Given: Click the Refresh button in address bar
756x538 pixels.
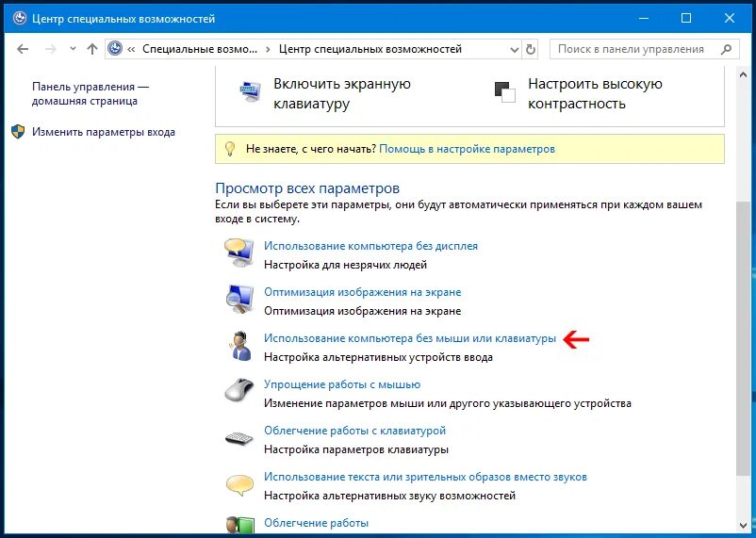Looking at the screenshot, I should (x=531, y=49).
